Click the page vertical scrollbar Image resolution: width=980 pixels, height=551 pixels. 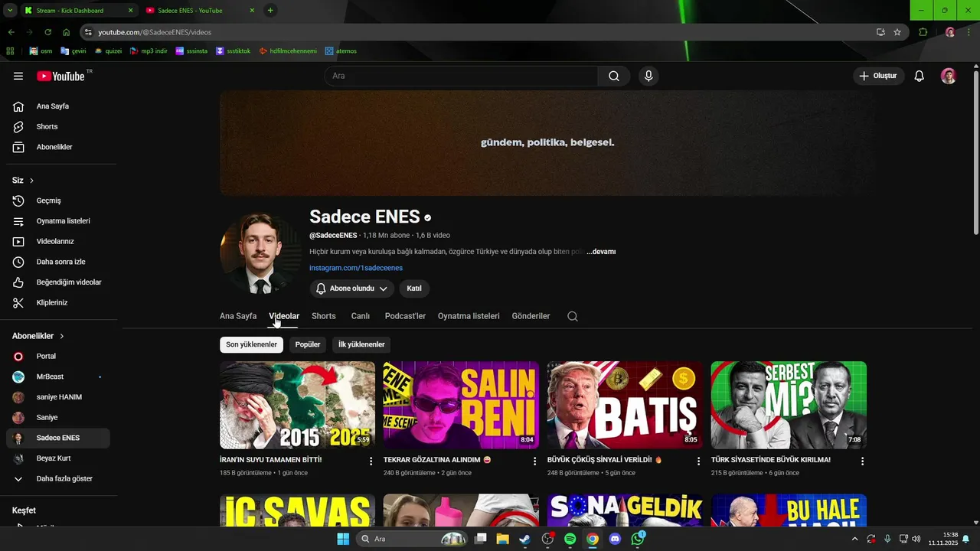[x=975, y=153]
